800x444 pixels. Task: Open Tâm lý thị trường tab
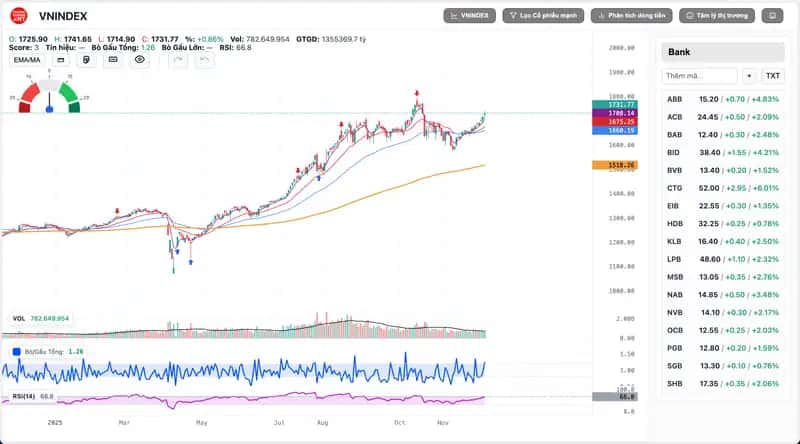point(716,16)
